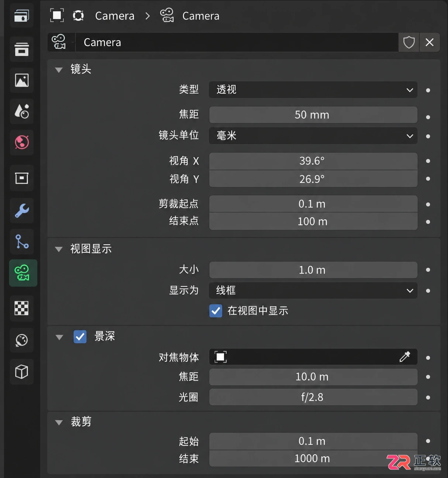Open the camera datablock browse menu icon

click(61, 42)
